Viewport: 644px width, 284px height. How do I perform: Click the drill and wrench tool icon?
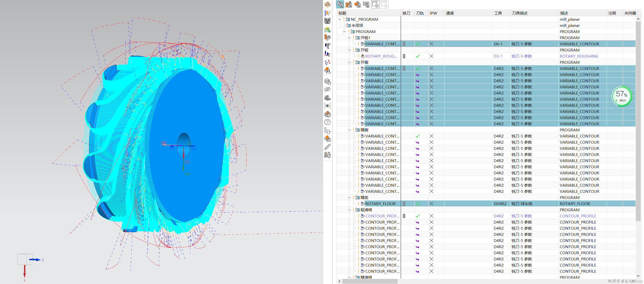[328, 37]
